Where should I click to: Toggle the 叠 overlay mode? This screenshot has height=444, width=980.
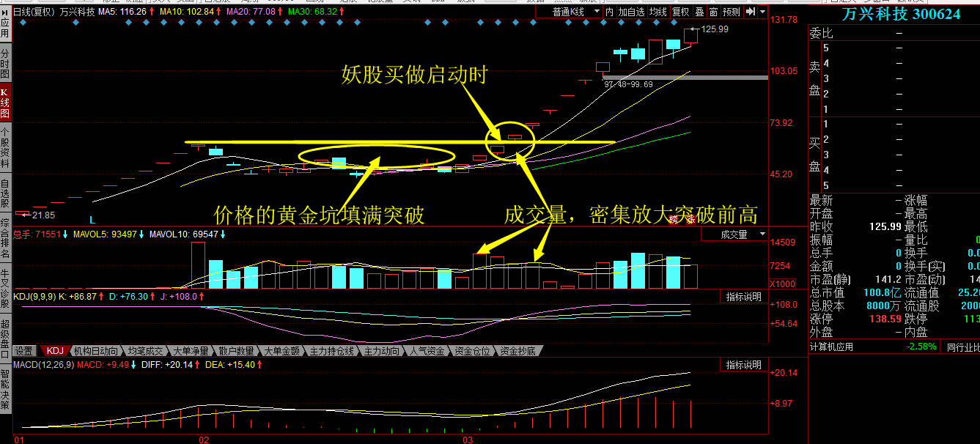click(x=700, y=11)
